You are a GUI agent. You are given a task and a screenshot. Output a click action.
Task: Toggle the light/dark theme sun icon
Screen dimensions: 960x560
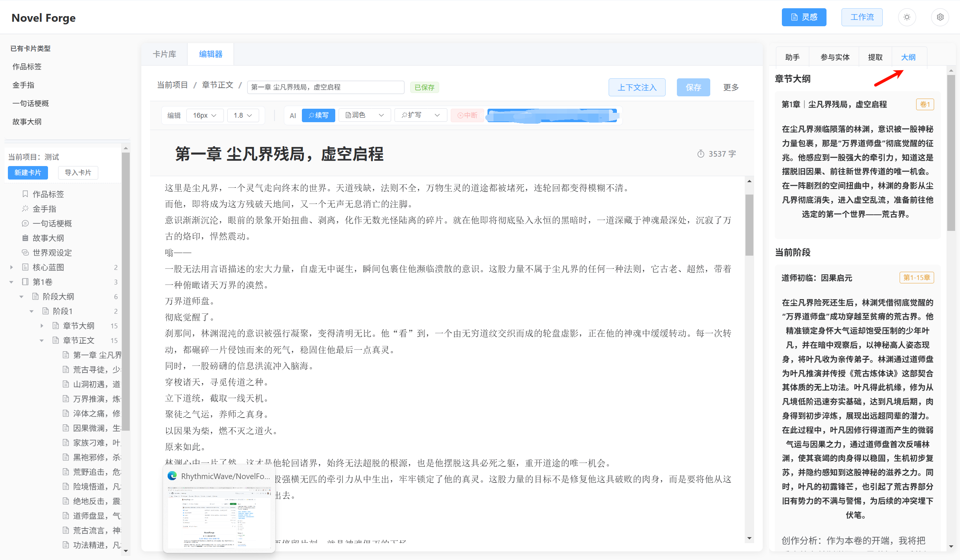tap(907, 17)
